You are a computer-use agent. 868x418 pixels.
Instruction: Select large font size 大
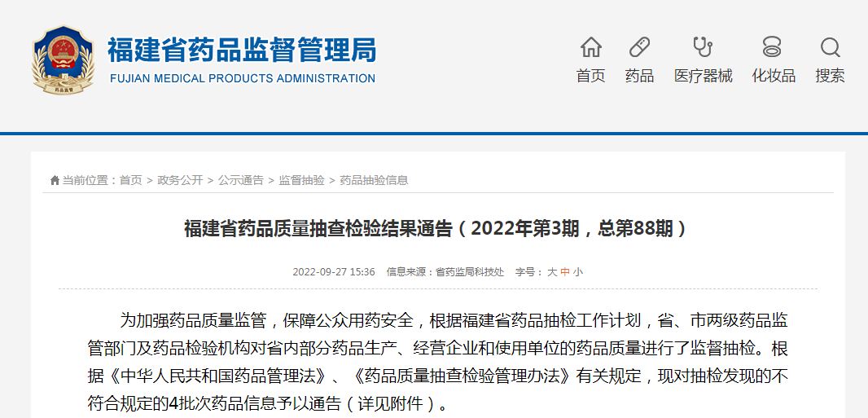(551, 272)
